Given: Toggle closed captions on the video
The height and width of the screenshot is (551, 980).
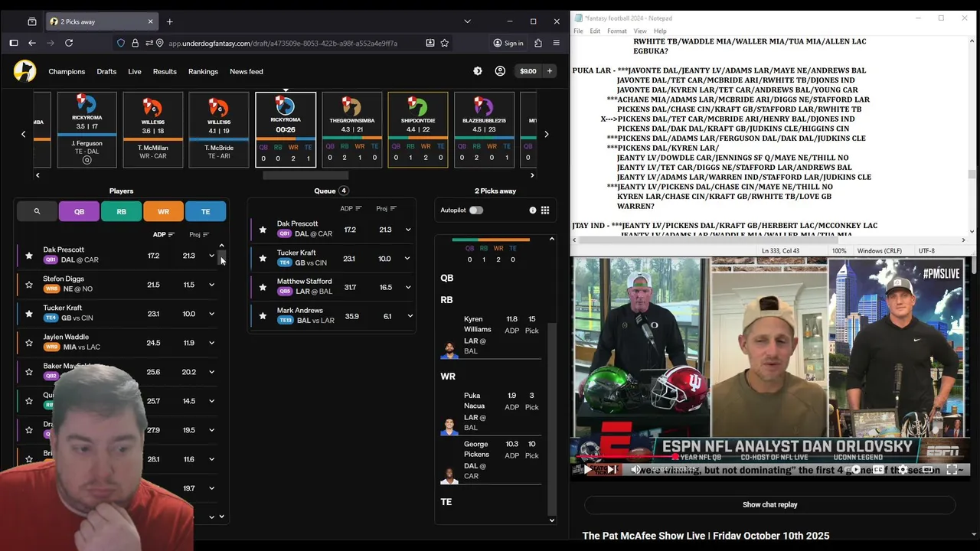Looking at the screenshot, I should pos(879,470).
